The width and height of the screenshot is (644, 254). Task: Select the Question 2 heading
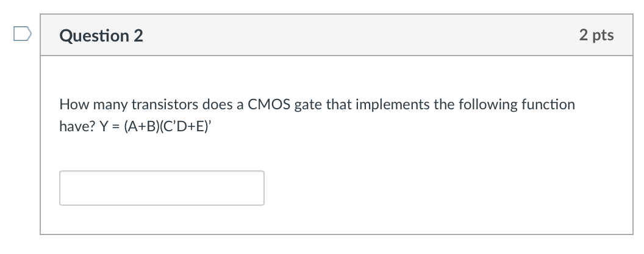point(101,36)
